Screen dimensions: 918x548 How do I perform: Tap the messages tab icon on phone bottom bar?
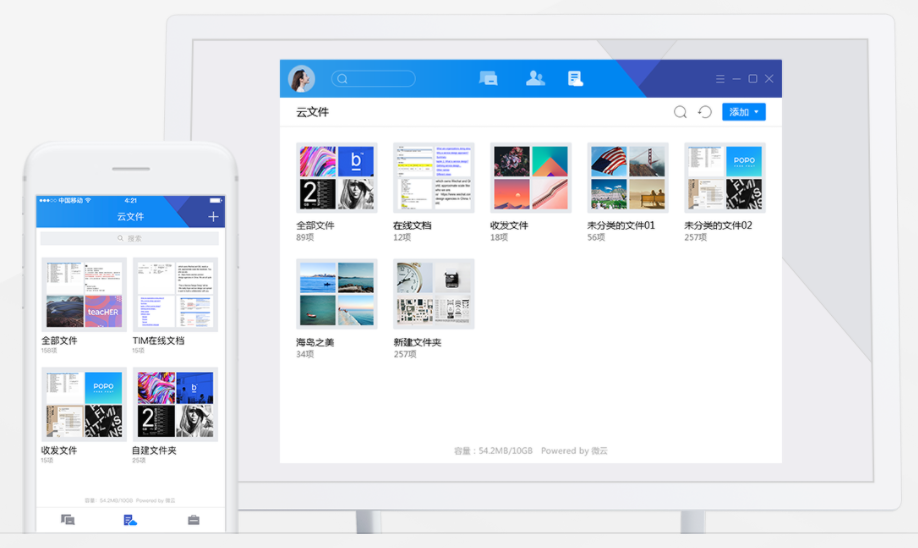click(68, 520)
